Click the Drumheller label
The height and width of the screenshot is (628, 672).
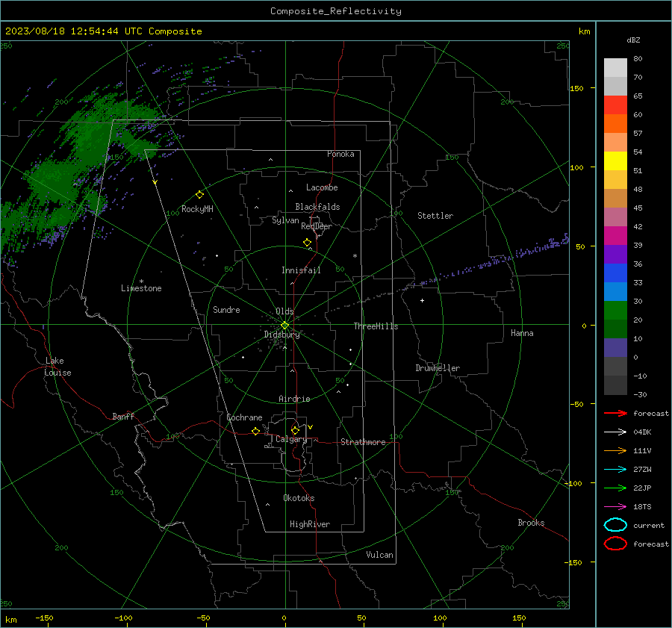(438, 368)
